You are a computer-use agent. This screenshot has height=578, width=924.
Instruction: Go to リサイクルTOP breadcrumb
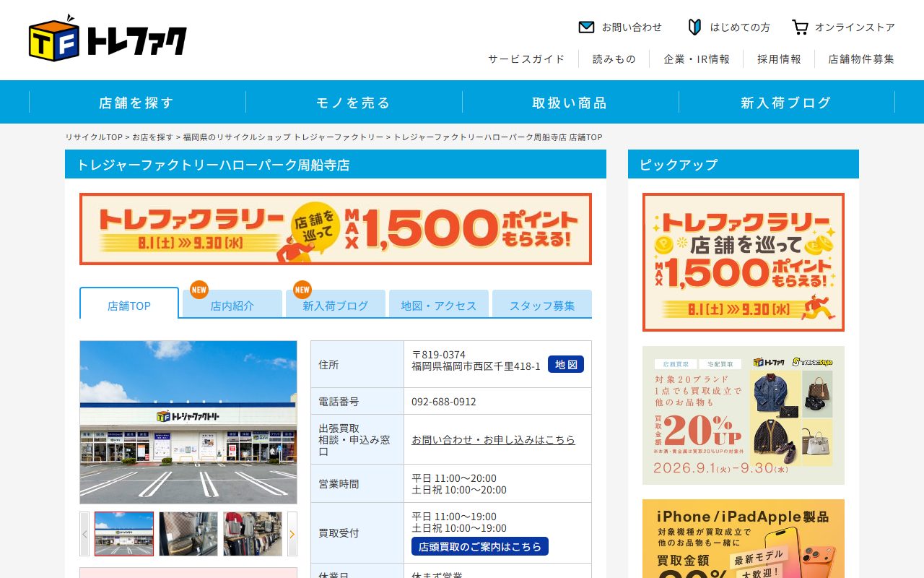pyautogui.click(x=94, y=137)
